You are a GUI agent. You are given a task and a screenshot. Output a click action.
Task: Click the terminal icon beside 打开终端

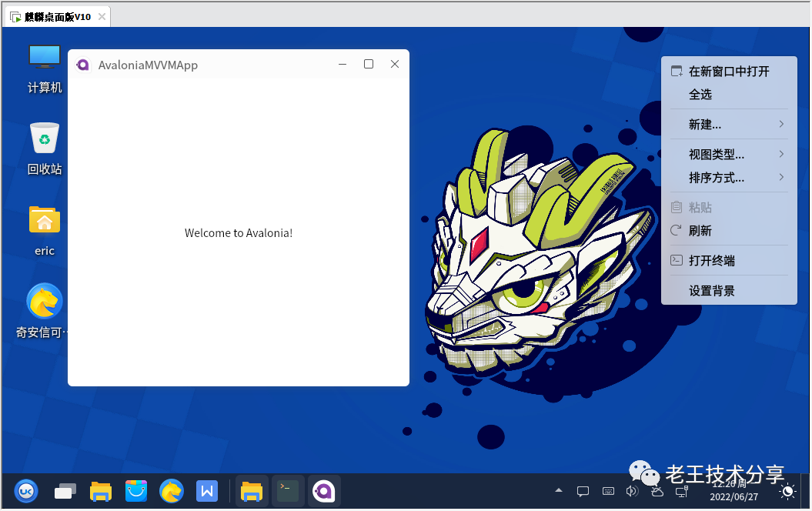[677, 260]
